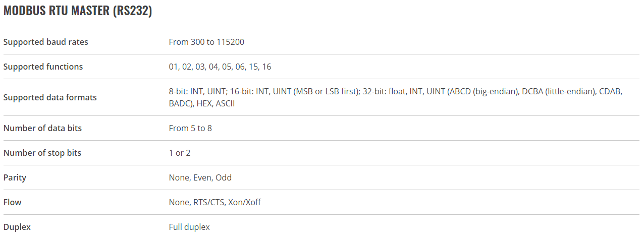Select the Supported data formats label
The height and width of the screenshot is (241, 644).
(x=50, y=97)
